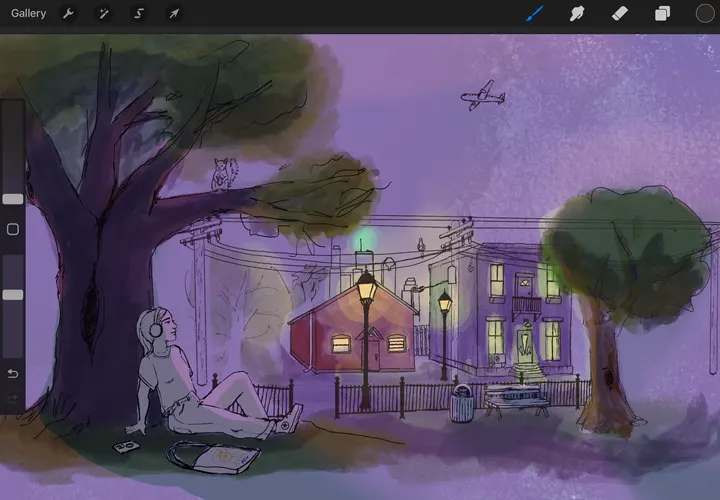Select the Smudge tool

[x=577, y=14]
